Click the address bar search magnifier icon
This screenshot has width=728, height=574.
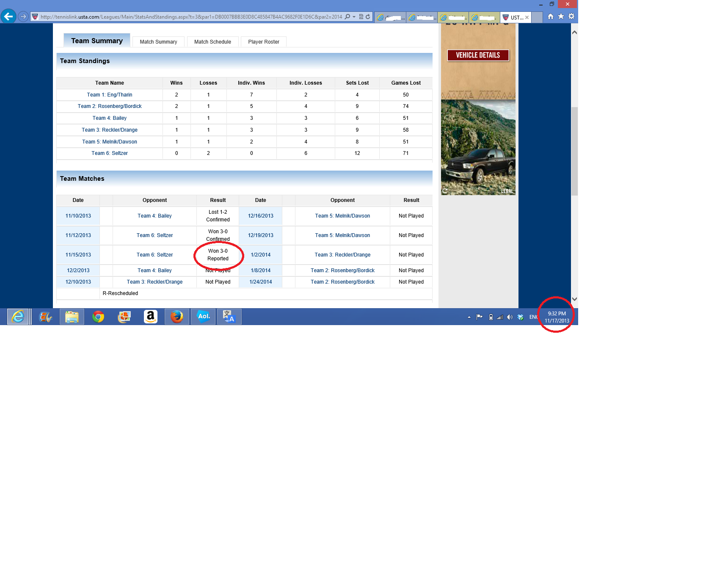pyautogui.click(x=347, y=17)
